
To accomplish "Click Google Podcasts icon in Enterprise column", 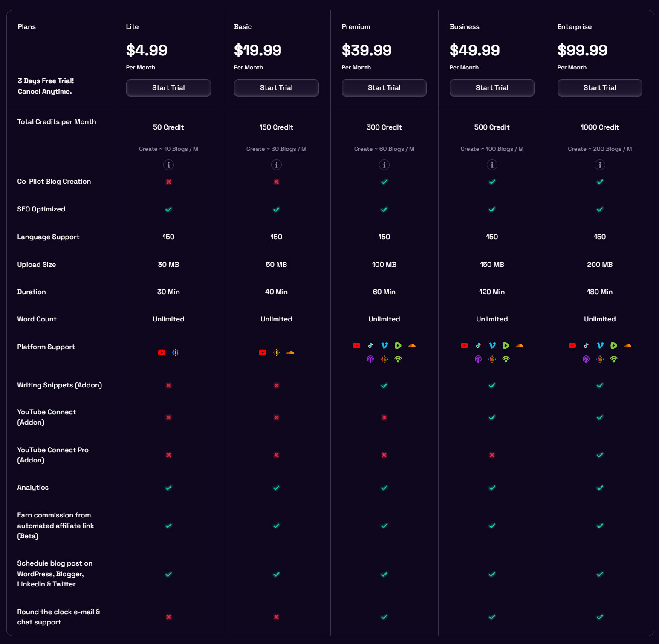I will (x=600, y=359).
